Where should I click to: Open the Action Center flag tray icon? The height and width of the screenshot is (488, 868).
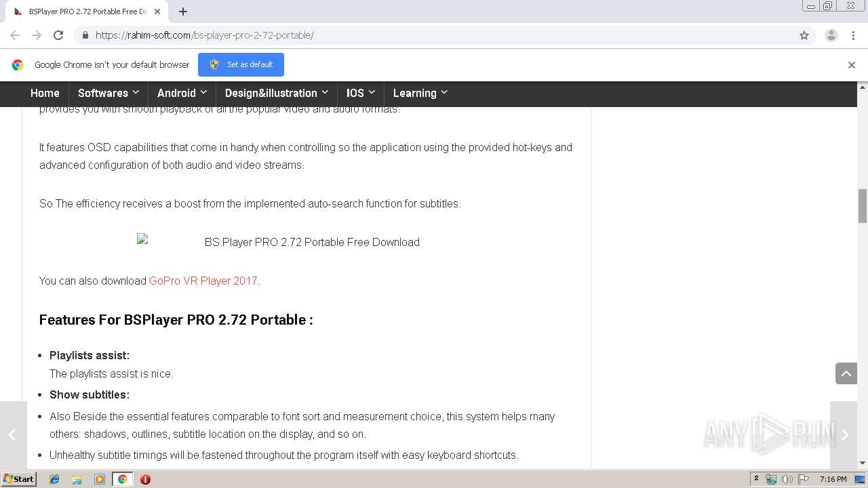click(x=804, y=479)
